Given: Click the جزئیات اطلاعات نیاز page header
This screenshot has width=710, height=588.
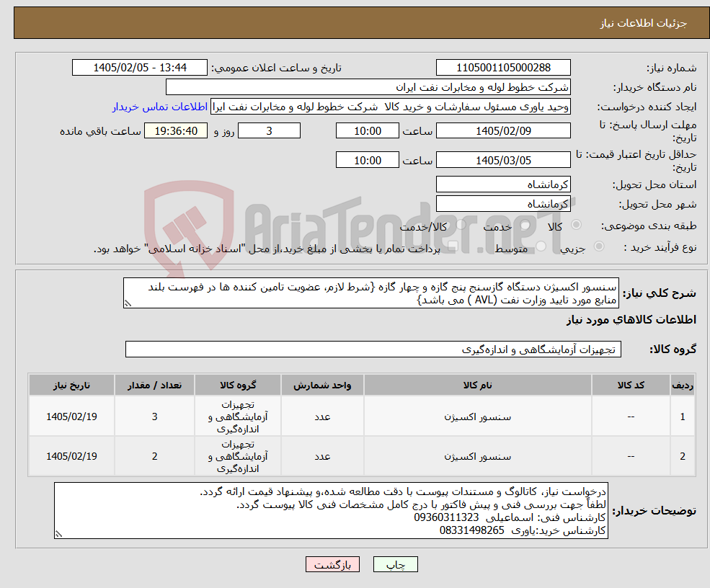Looking at the screenshot, I should 644,23.
